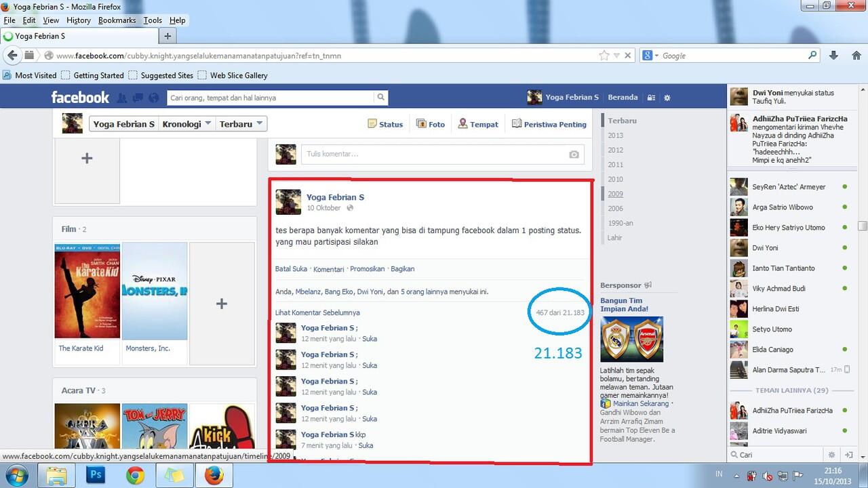
Task: Open Facebook friend requests icon
Action: (122, 98)
